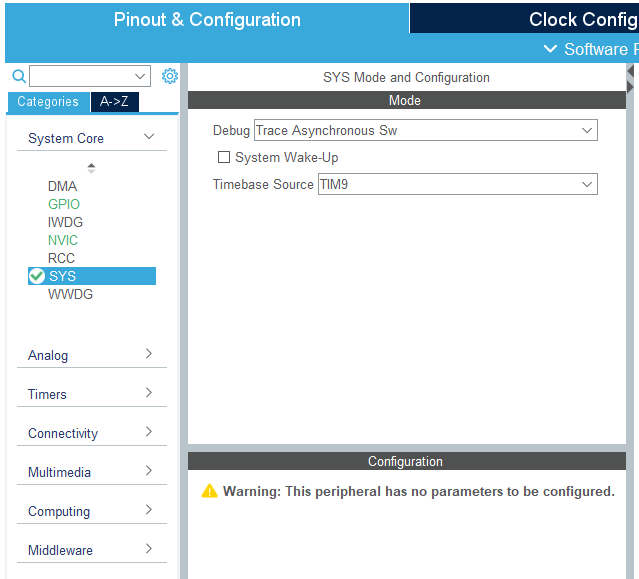Expand the Software Packs menu chevron
The width and height of the screenshot is (639, 579).
550,49
